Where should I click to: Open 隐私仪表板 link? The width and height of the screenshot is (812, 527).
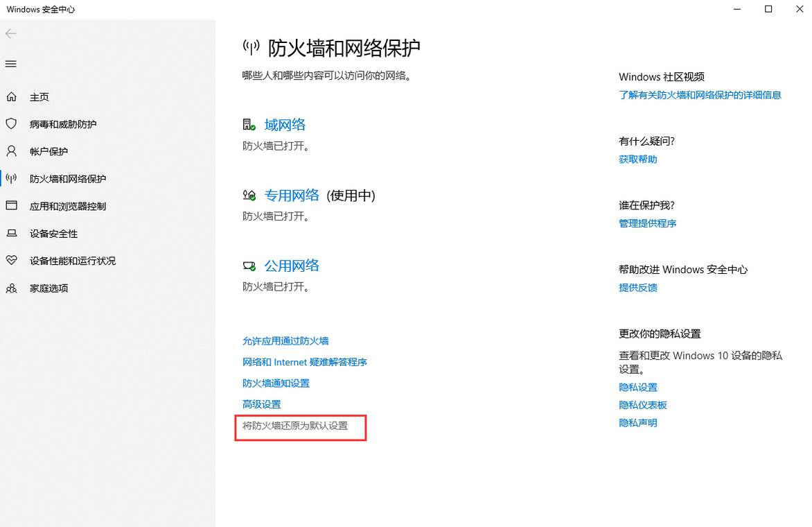tap(643, 405)
